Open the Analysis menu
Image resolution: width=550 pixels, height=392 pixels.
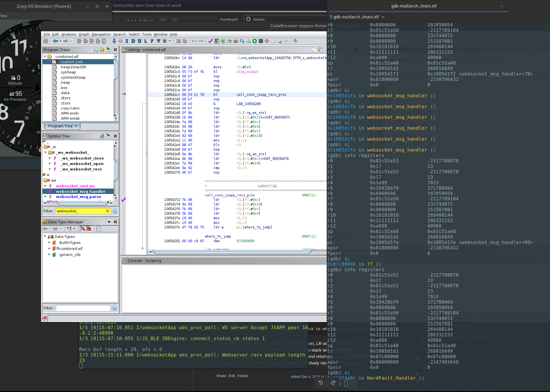click(x=69, y=34)
